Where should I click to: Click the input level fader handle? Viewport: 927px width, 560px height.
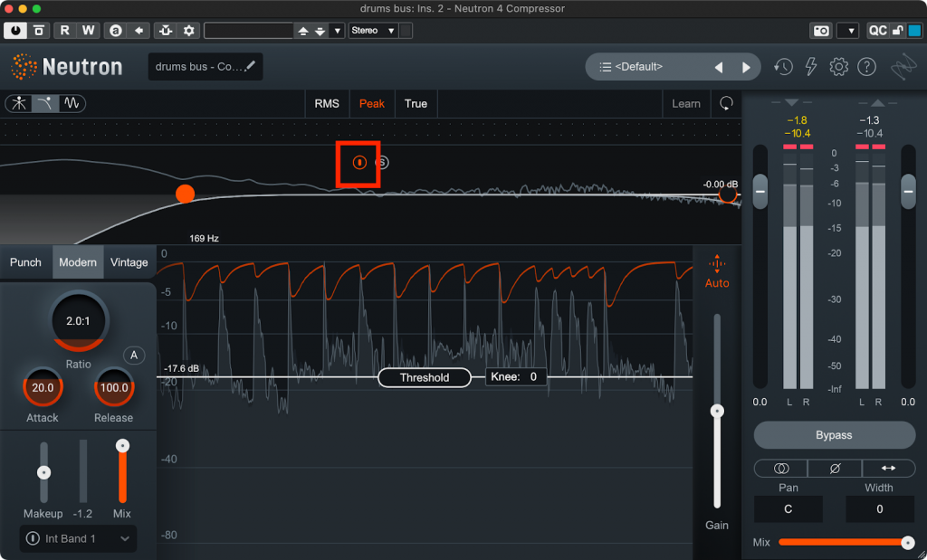[x=760, y=192]
